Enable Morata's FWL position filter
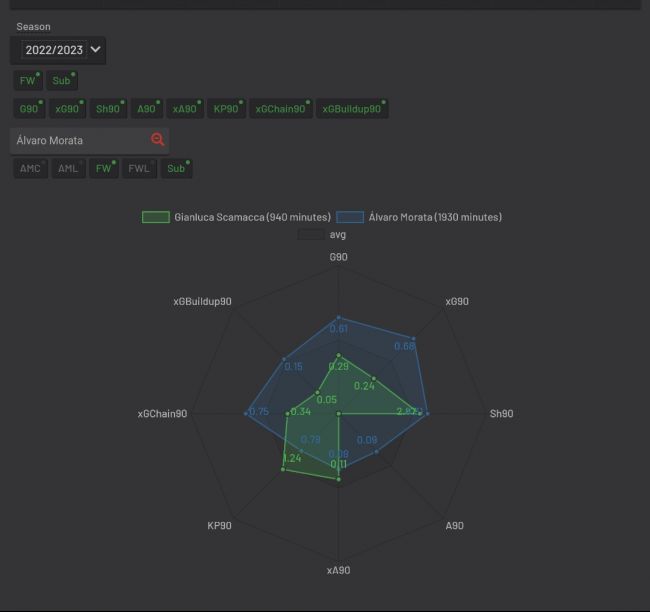The image size is (650, 612). (139, 168)
